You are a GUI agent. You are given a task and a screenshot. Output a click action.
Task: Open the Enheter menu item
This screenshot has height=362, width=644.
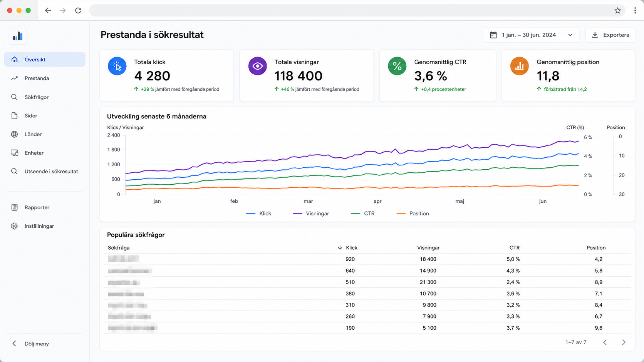coord(45,153)
